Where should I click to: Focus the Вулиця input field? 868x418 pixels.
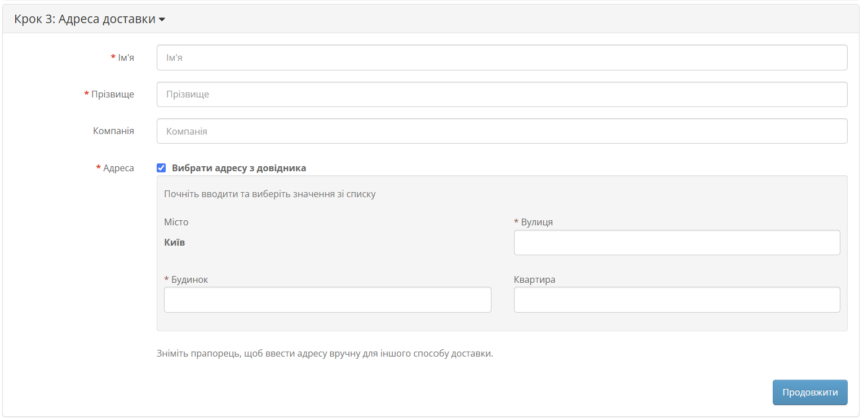(677, 242)
